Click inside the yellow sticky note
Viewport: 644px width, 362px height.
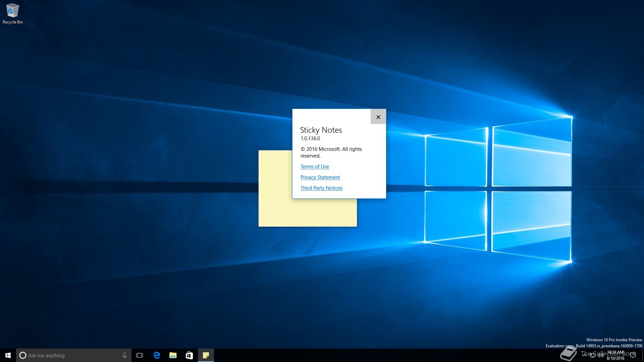point(307,212)
